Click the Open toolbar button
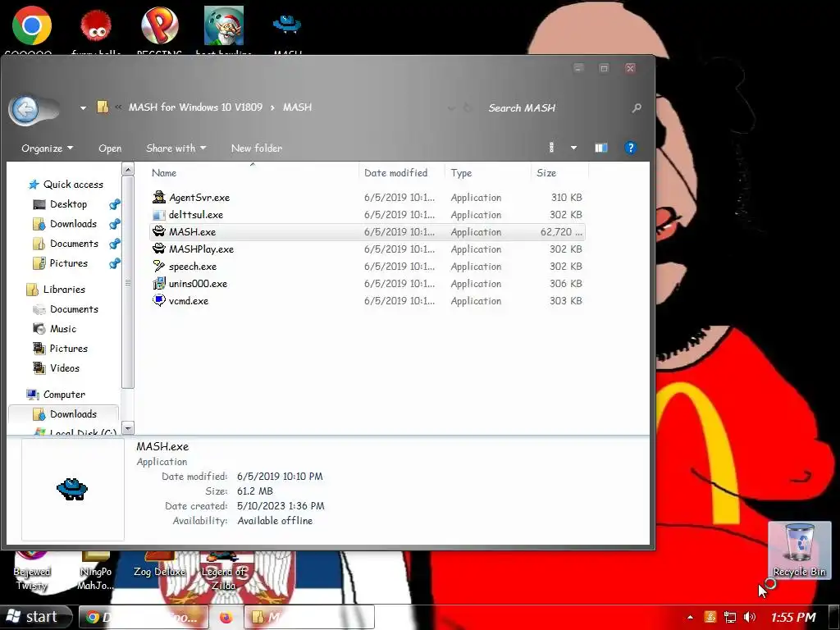Screen dimensions: 840x630 [x=110, y=148]
